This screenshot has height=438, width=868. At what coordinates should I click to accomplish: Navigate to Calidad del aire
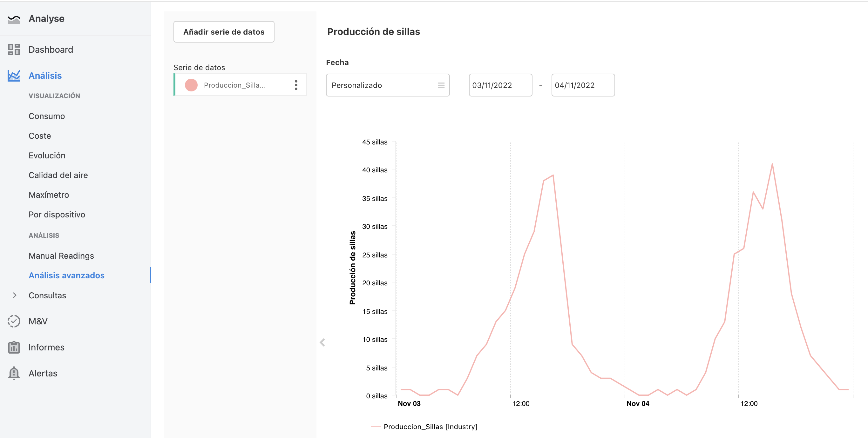(x=58, y=175)
